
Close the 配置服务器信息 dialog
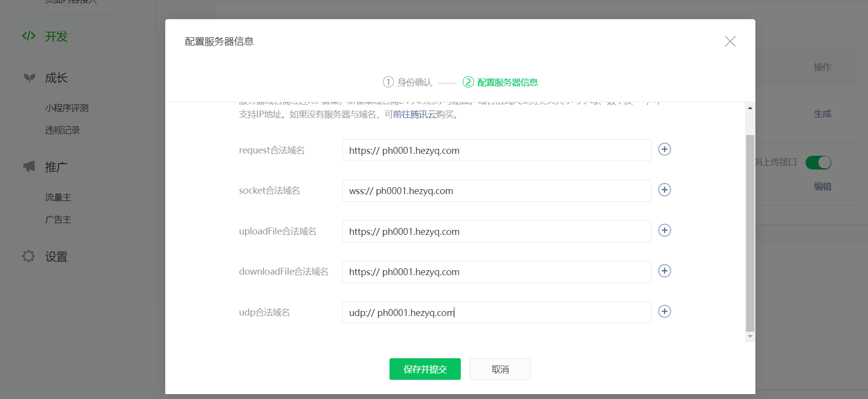[x=730, y=41]
